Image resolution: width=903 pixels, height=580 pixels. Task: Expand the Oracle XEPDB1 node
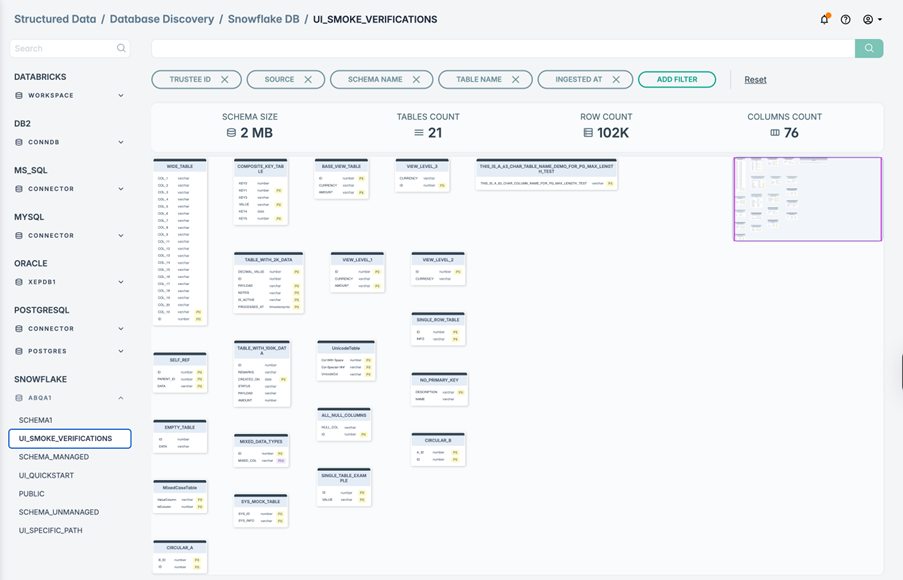coord(121,283)
